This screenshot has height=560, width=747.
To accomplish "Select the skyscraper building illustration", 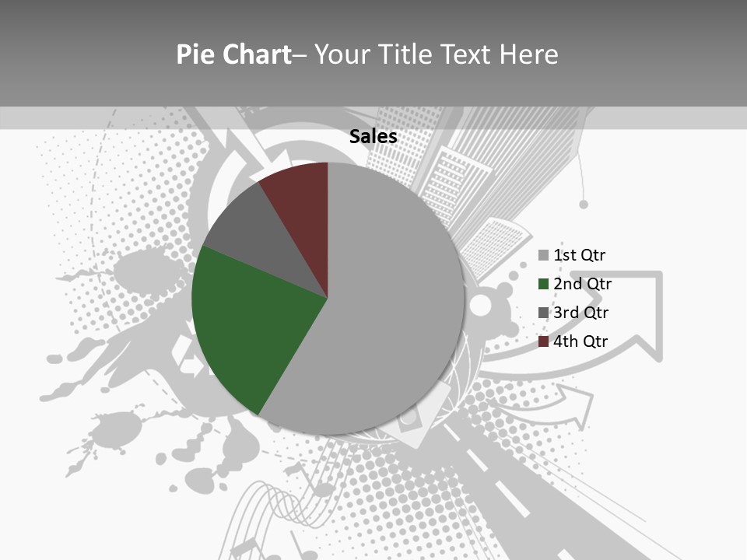I will 498,179.
